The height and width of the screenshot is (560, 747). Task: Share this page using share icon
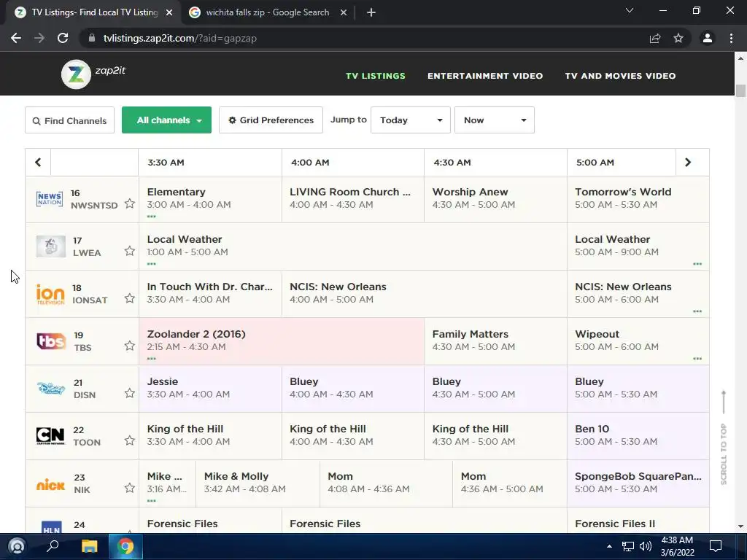655,38
